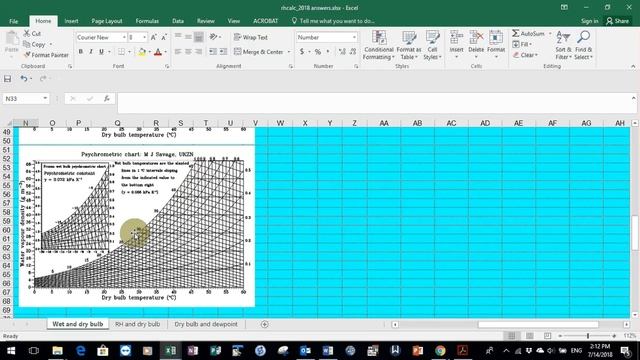This screenshot has width=640, height=360.
Task: Align text right
Action: tap(198, 52)
